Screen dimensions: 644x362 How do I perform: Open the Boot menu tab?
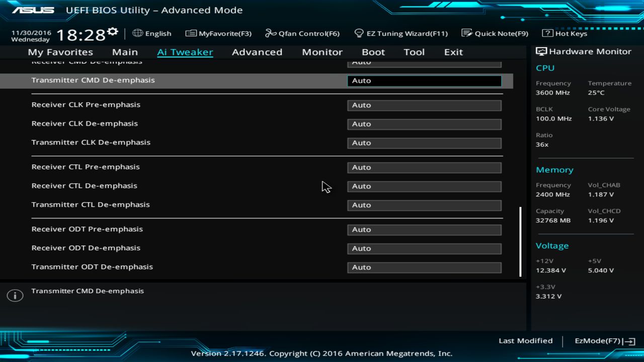[x=373, y=52]
